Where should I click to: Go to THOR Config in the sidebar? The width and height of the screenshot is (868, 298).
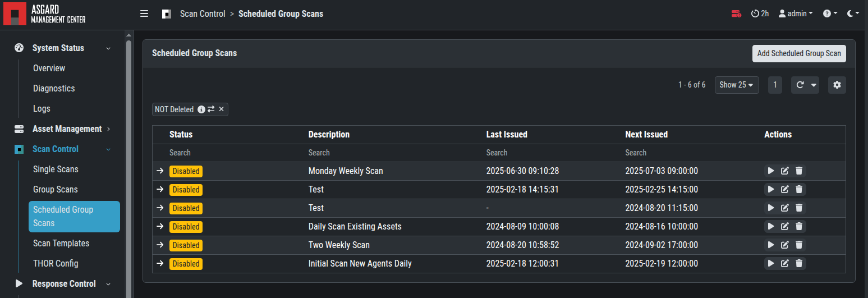click(56, 263)
